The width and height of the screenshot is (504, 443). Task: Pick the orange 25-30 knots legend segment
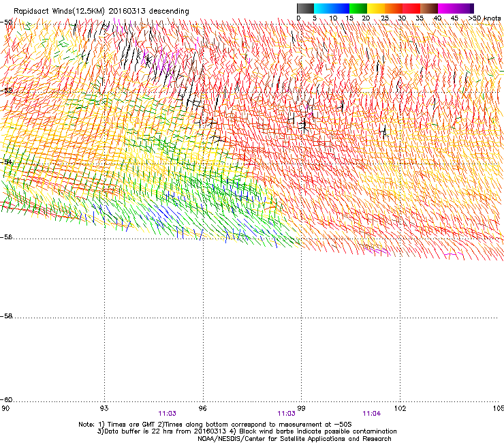coord(394,8)
